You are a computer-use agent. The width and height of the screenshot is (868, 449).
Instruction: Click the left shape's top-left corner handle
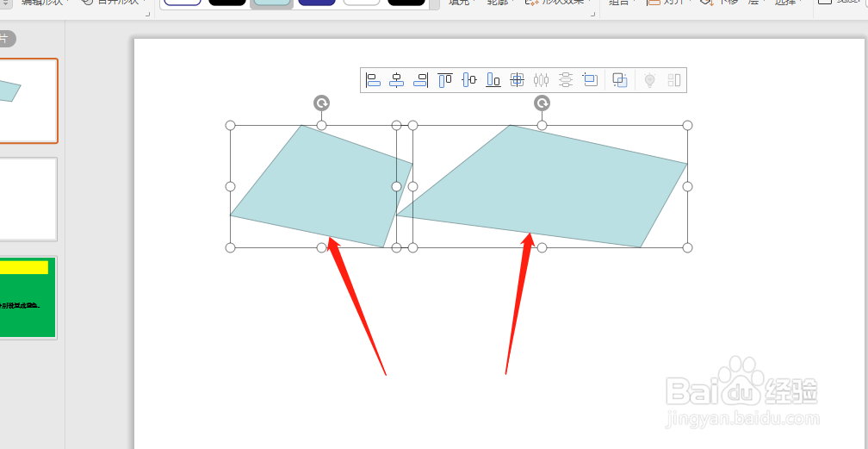click(x=230, y=125)
